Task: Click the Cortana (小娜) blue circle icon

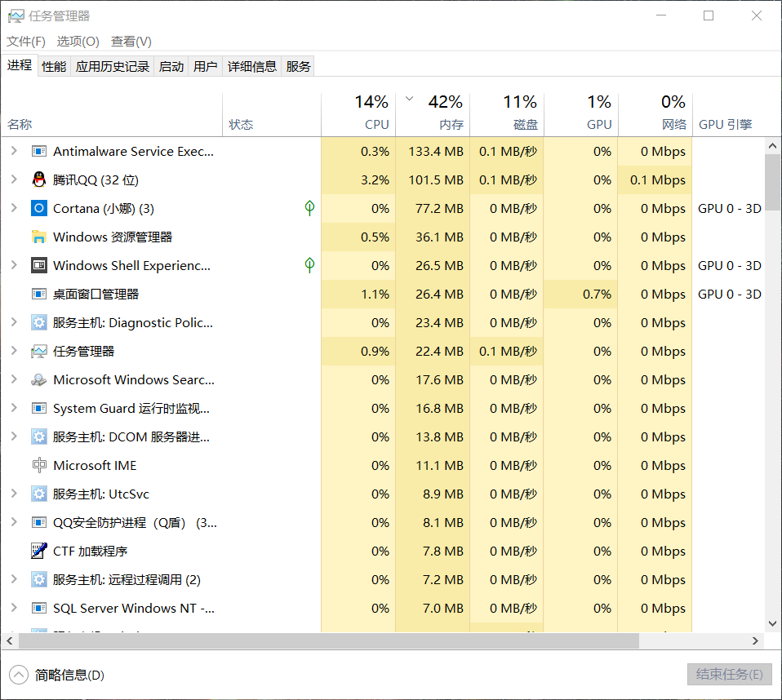Action: click(x=39, y=208)
